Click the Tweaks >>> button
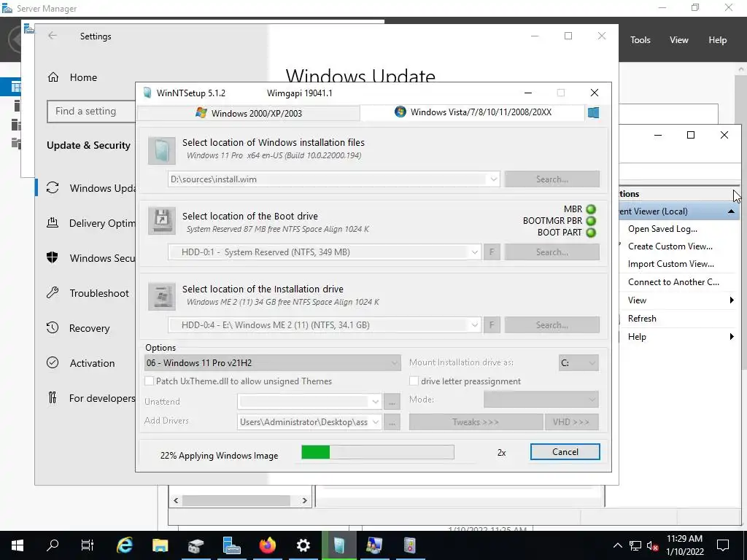Viewport: 747px width, 560px height. click(476, 422)
